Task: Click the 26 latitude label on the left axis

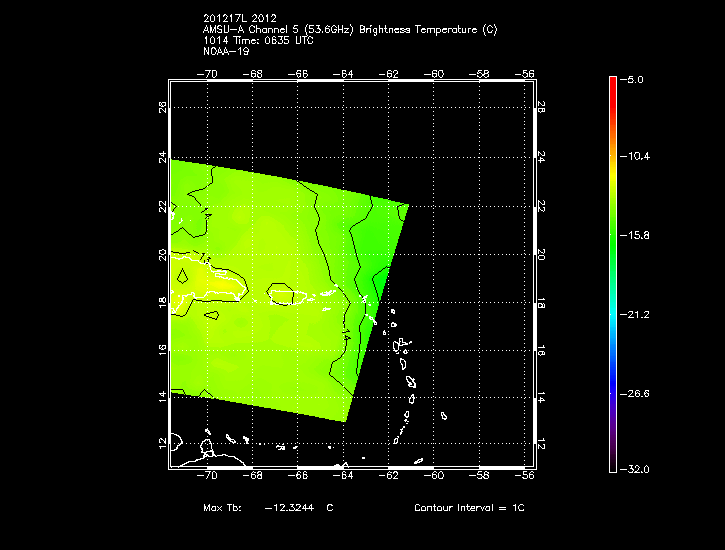Action: 163,107
